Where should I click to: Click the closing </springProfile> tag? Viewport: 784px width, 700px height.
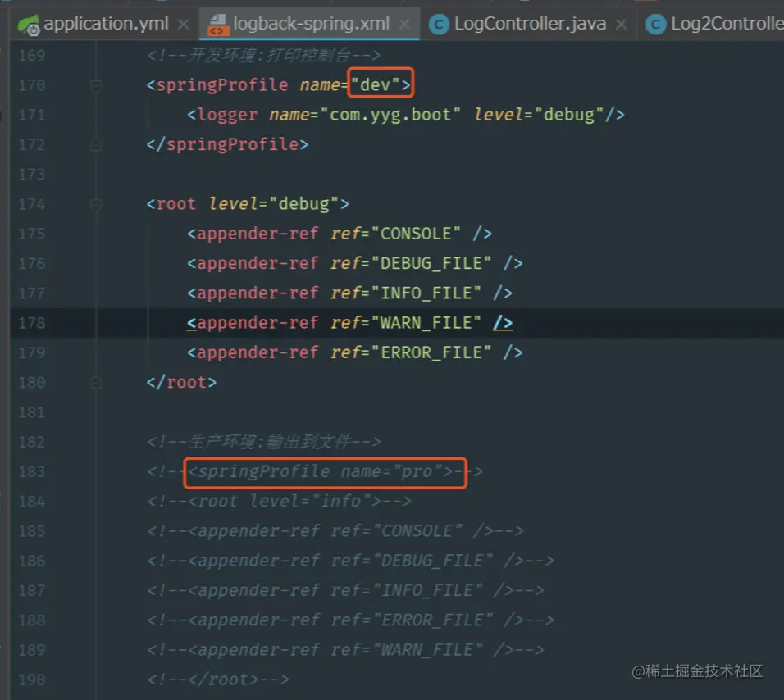tap(227, 144)
